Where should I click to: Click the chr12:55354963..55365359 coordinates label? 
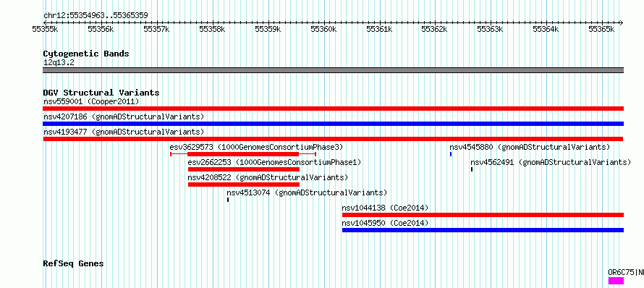[x=96, y=16]
